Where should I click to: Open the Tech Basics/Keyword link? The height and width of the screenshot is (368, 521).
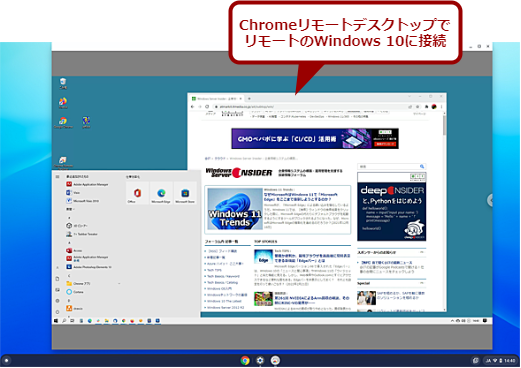coord(223,276)
